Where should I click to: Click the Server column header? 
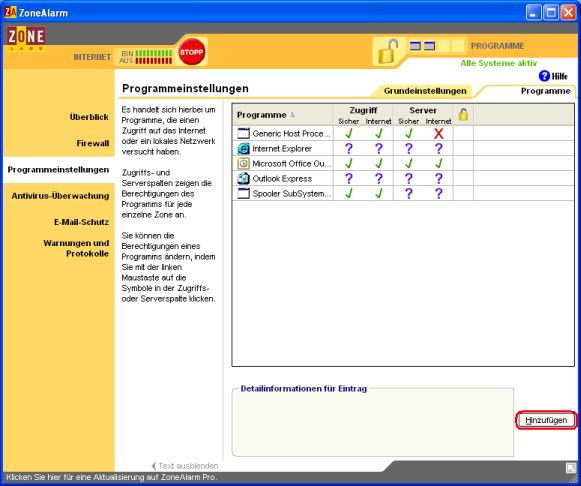click(x=423, y=110)
